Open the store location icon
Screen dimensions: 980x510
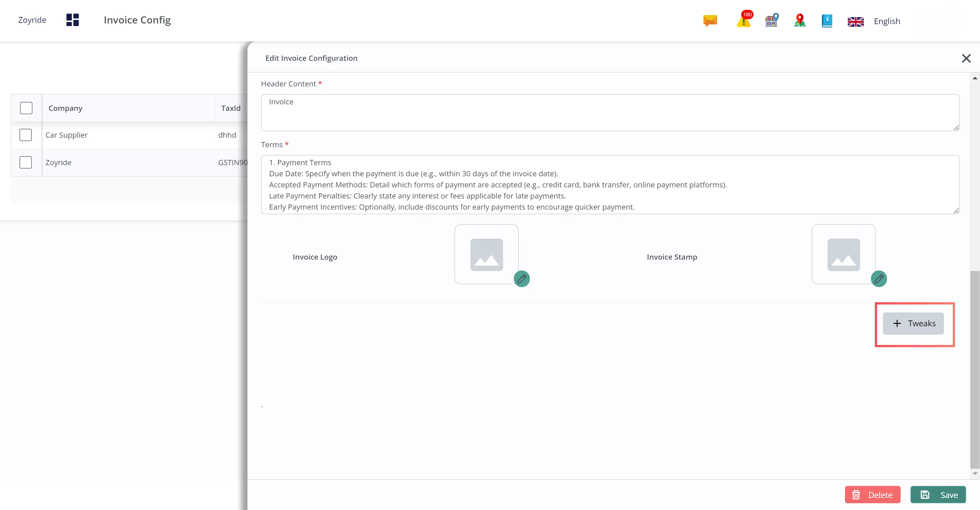pyautogui.click(x=772, y=20)
